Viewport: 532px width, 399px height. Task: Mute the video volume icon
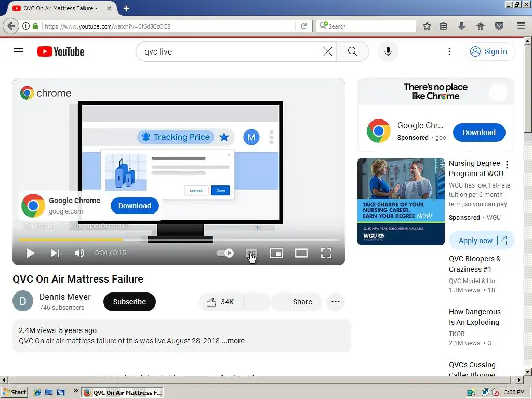(x=79, y=253)
